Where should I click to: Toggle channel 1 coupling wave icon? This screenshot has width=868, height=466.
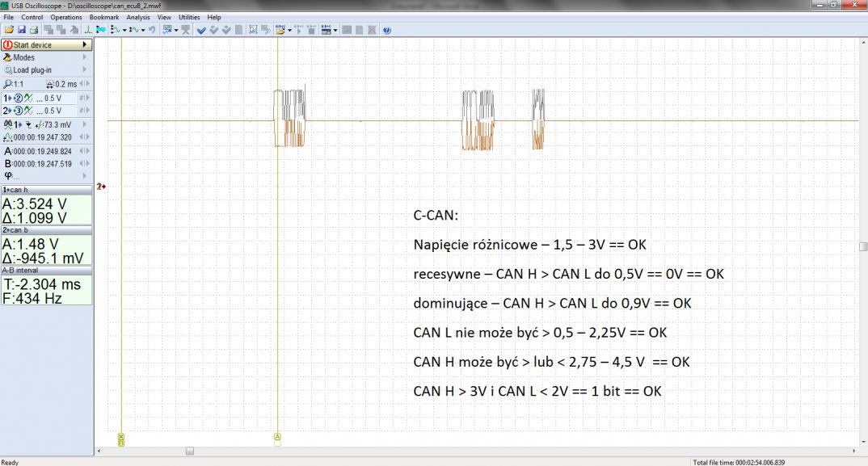tap(28, 98)
